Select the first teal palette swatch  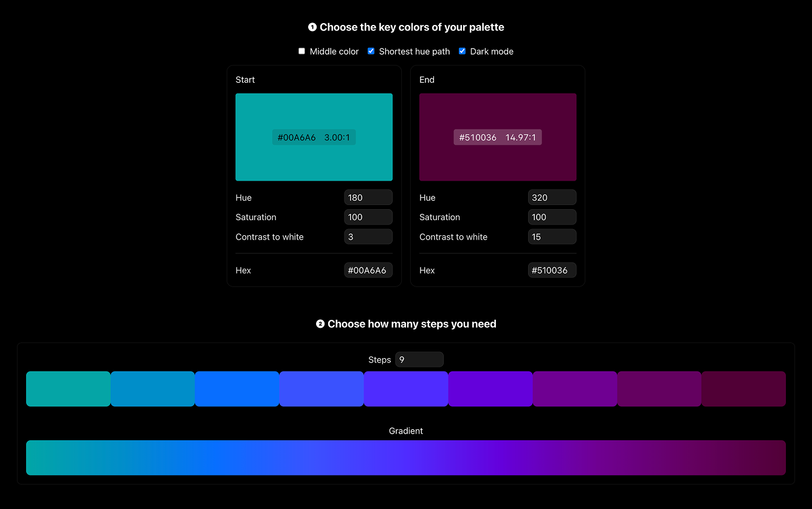[x=68, y=389]
